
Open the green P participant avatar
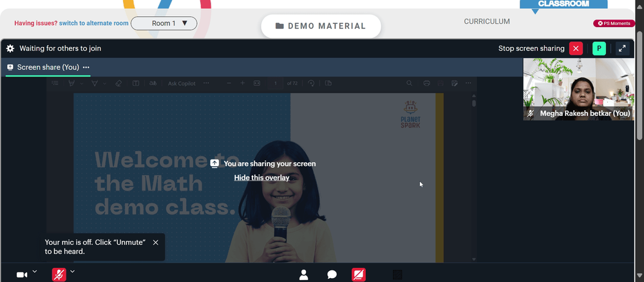(x=599, y=48)
